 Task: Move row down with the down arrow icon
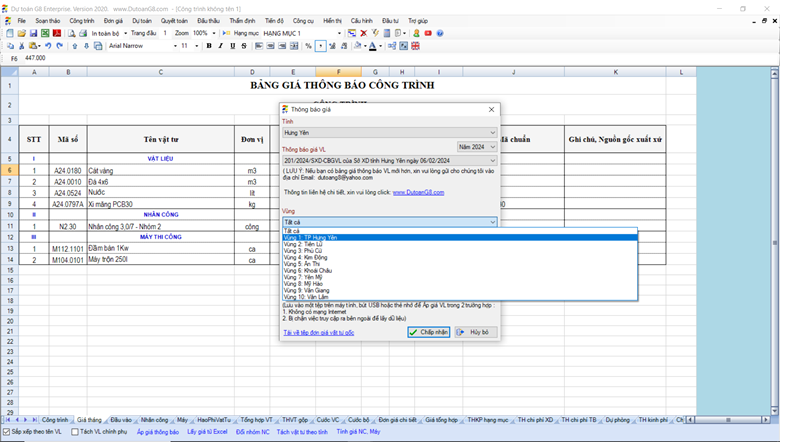pyautogui.click(x=86, y=46)
